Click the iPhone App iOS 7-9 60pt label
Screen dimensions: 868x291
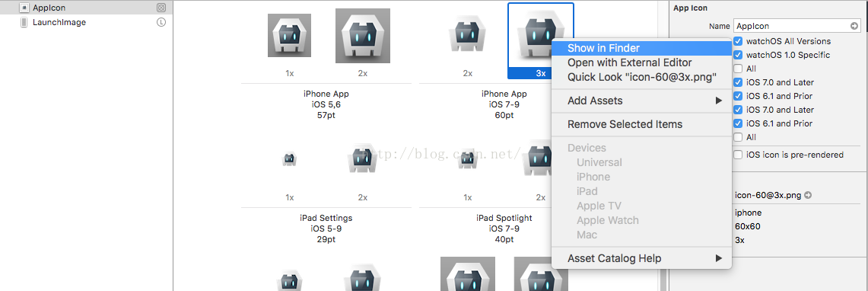pos(504,105)
